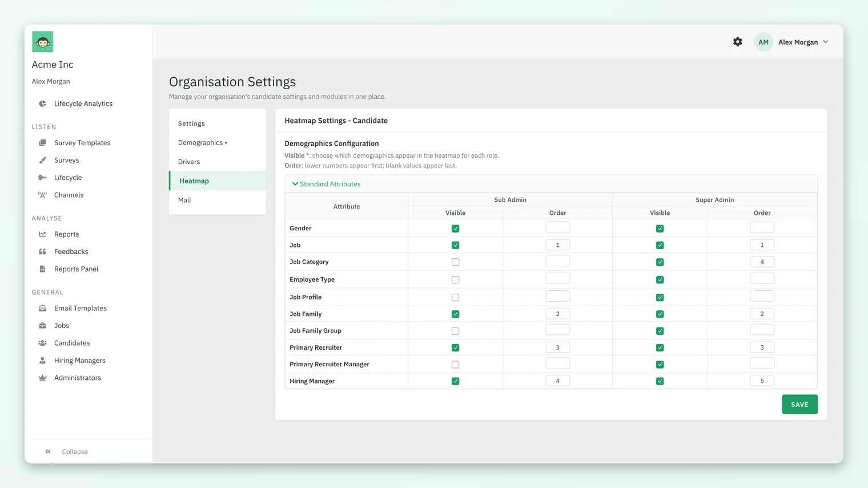Click the Channels broadcast icon
868x488 pixels.
pos(42,195)
